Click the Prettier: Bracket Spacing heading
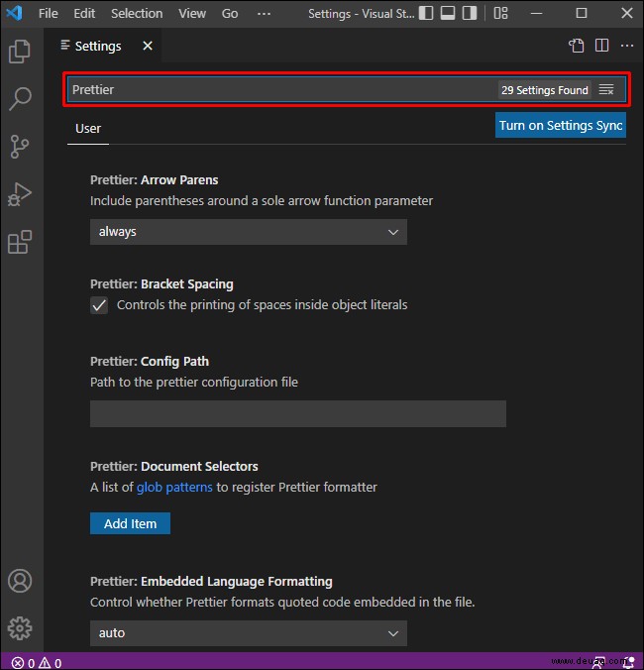The image size is (644, 670). coord(161,284)
